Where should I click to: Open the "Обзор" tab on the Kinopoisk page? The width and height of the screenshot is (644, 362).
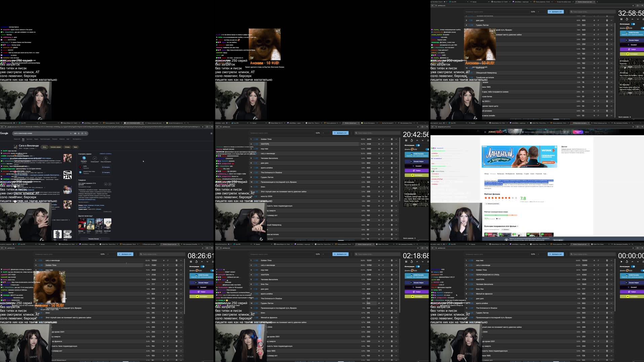point(486,174)
